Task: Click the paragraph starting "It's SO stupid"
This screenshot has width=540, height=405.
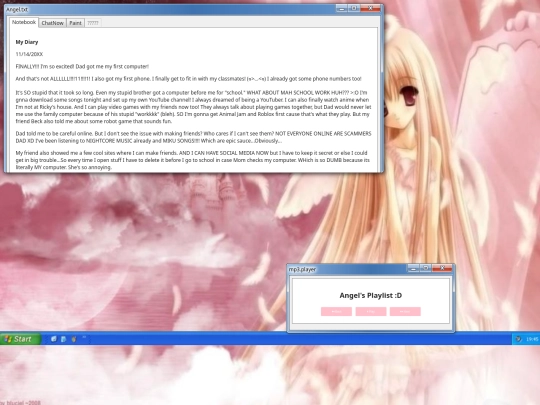Action: click(193, 107)
